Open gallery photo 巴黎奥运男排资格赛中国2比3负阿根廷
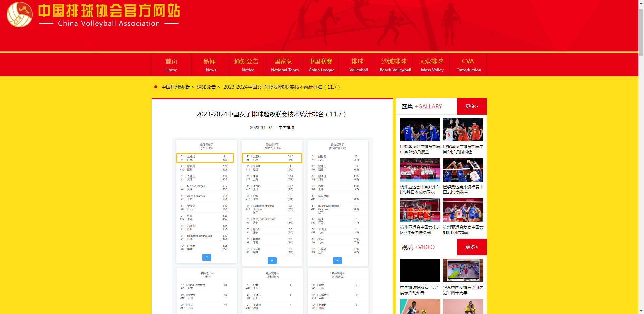Screen dimensions: 644x314 463,130
